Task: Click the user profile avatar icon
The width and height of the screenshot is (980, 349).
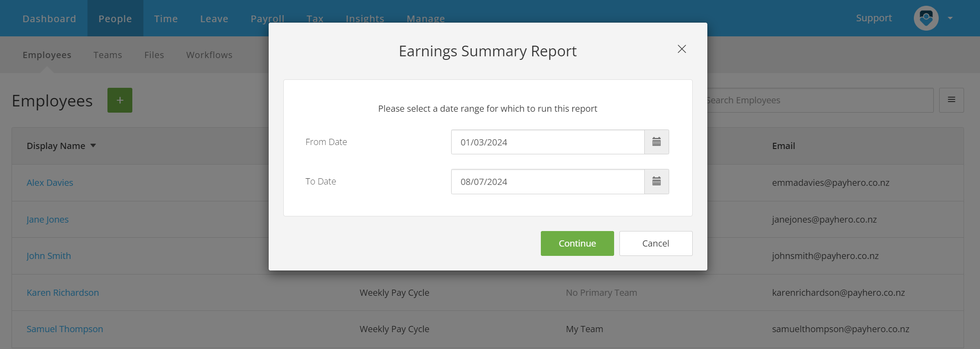Action: click(926, 18)
